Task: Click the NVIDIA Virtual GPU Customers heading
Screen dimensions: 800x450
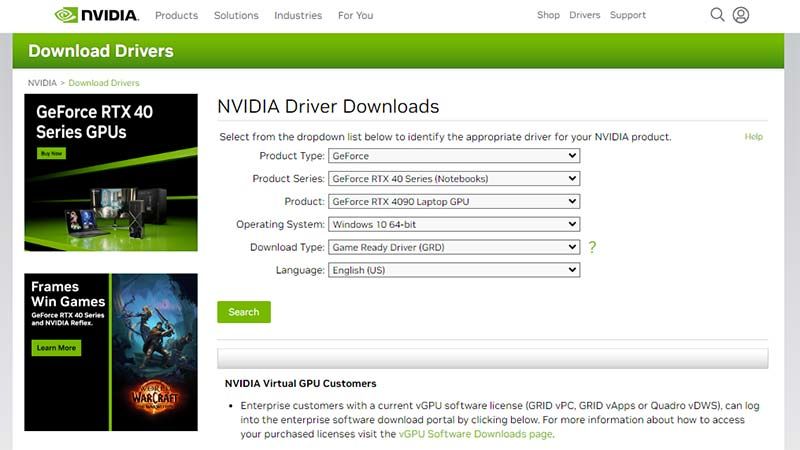Action: click(301, 383)
